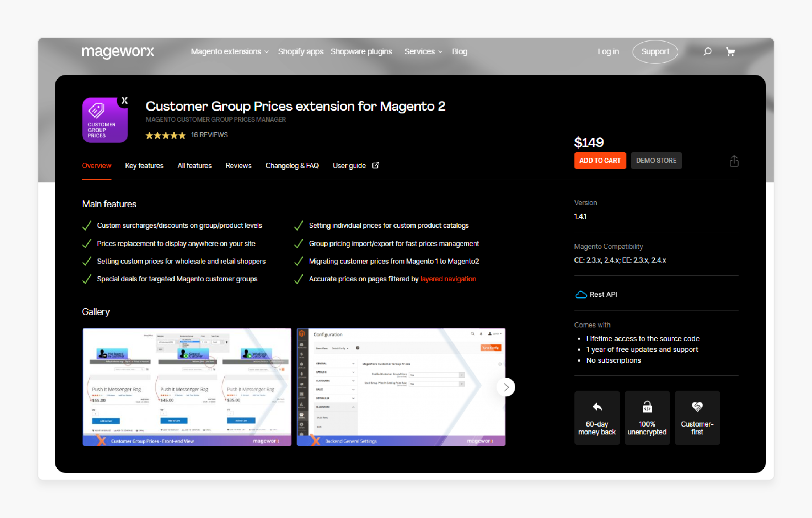The height and width of the screenshot is (518, 812).
Task: Click the 16 REVIEWS link
Action: (x=209, y=135)
